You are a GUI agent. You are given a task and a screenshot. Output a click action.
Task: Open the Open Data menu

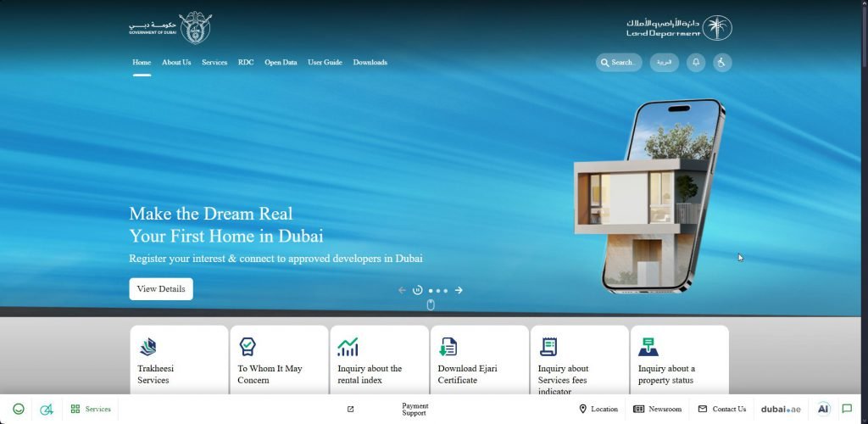coord(281,63)
